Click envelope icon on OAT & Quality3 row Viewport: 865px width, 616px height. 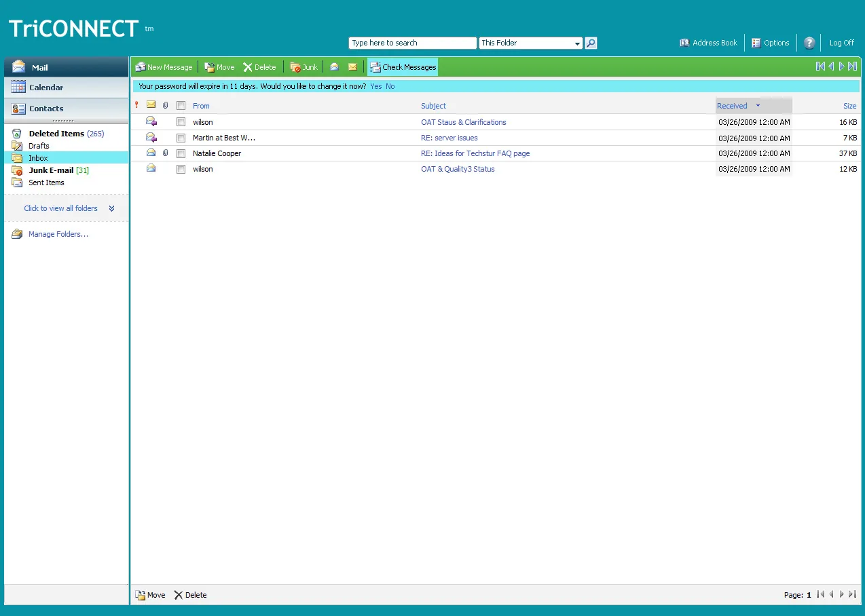pyautogui.click(x=151, y=168)
